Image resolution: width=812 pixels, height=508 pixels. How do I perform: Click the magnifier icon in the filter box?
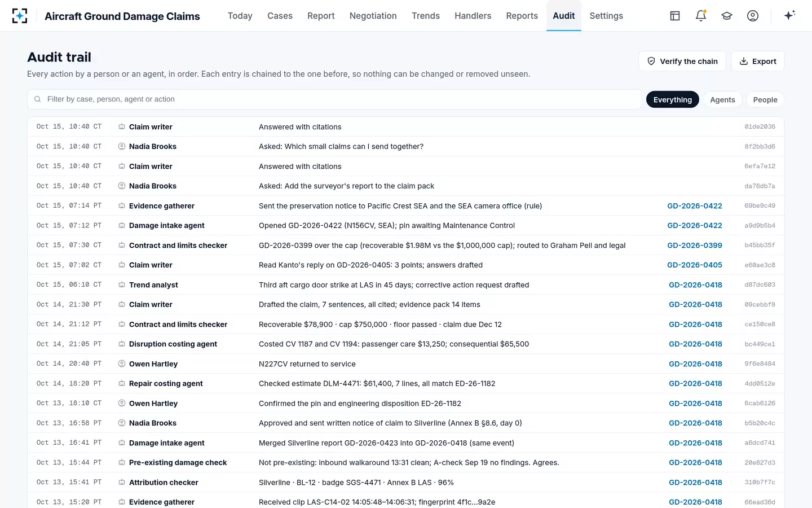[38, 99]
